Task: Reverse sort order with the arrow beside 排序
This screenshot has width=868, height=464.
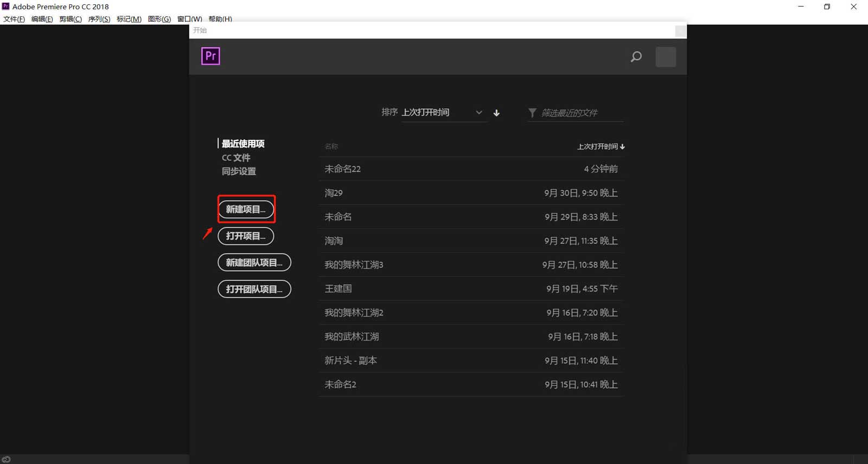Action: coord(496,113)
